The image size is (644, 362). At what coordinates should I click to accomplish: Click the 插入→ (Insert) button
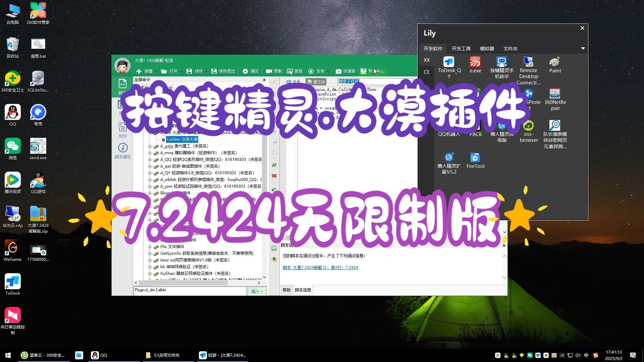click(x=257, y=291)
